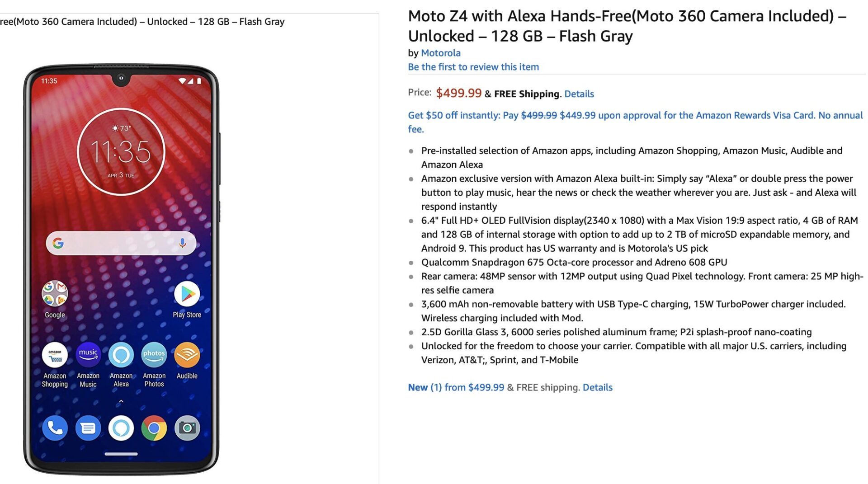
Task: Open the Messages icon in dock
Action: [88, 428]
